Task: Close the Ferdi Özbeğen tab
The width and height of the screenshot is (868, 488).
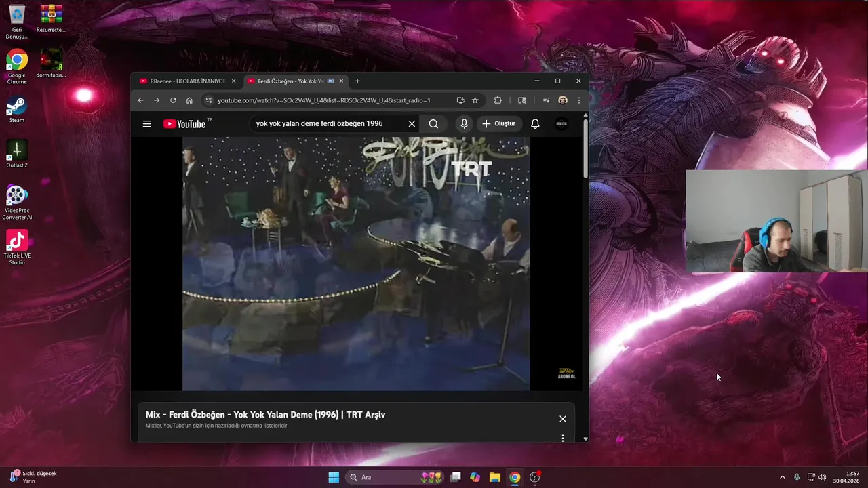Action: coord(342,81)
